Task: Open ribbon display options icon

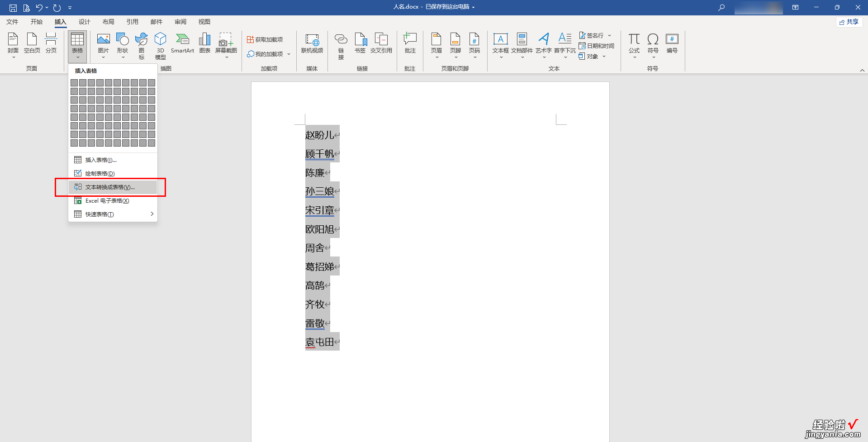Action: pyautogui.click(x=795, y=7)
